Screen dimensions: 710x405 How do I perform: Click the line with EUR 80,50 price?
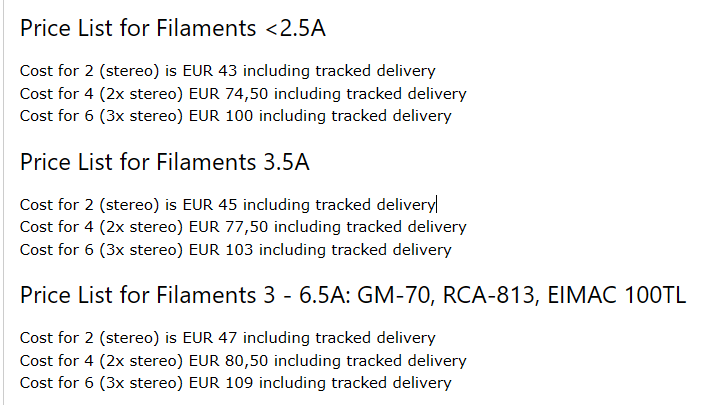click(x=243, y=361)
